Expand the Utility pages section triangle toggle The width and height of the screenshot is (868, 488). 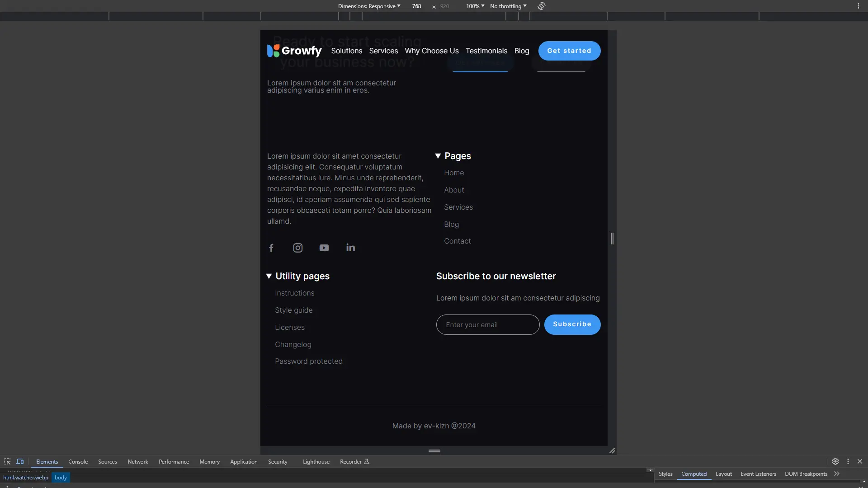pyautogui.click(x=269, y=275)
